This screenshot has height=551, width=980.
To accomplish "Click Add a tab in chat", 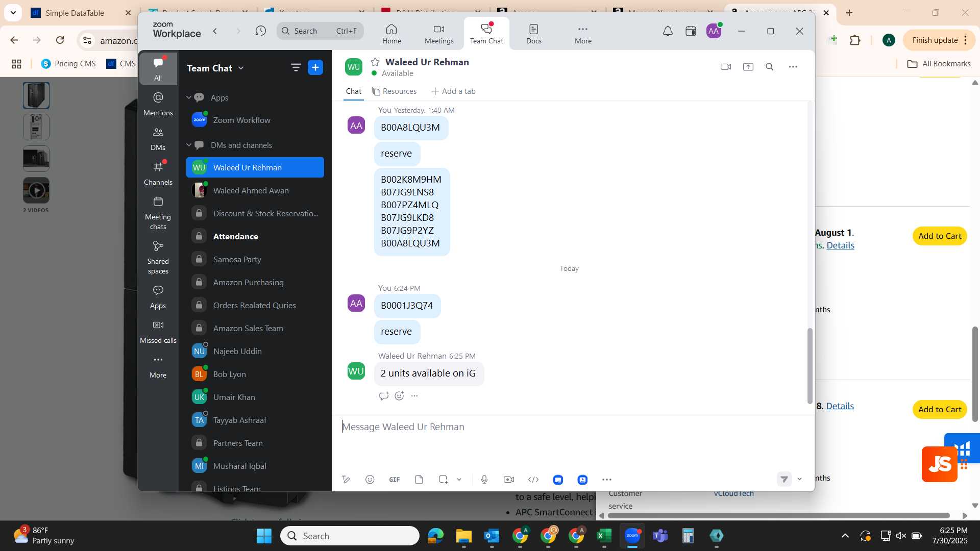I will [x=453, y=91].
